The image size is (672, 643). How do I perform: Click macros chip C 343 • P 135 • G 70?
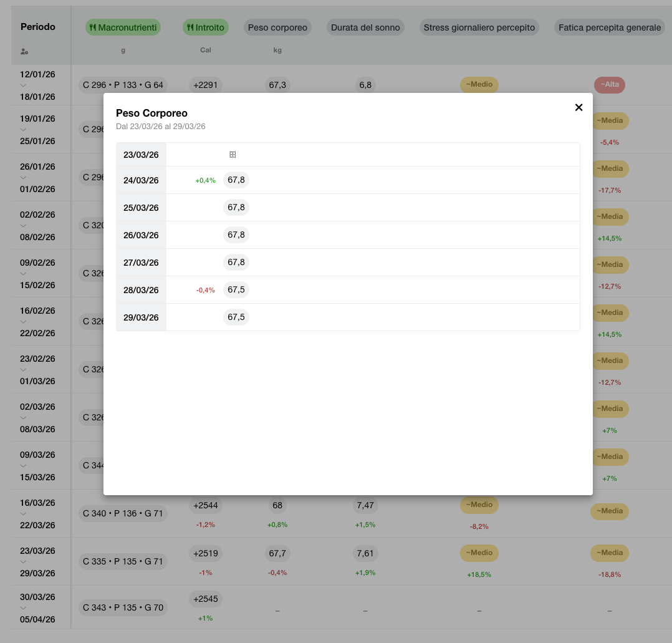point(123,608)
